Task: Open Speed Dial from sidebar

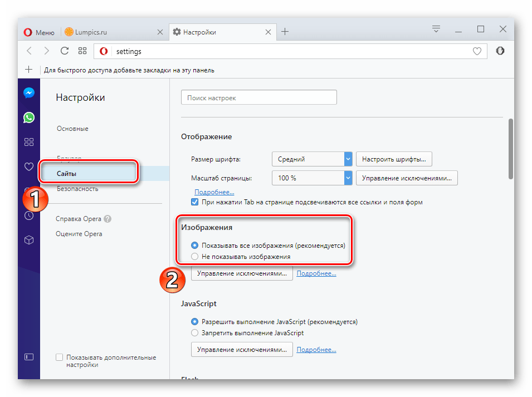Action: pyautogui.click(x=29, y=142)
